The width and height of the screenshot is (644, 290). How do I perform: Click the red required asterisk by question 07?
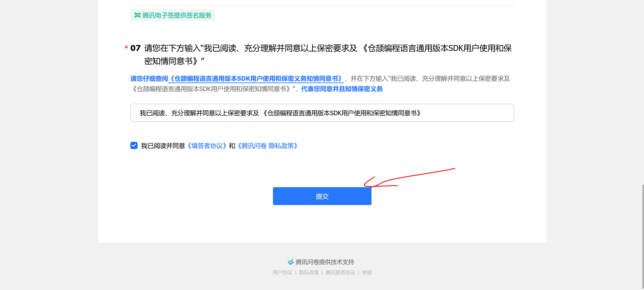pos(126,48)
